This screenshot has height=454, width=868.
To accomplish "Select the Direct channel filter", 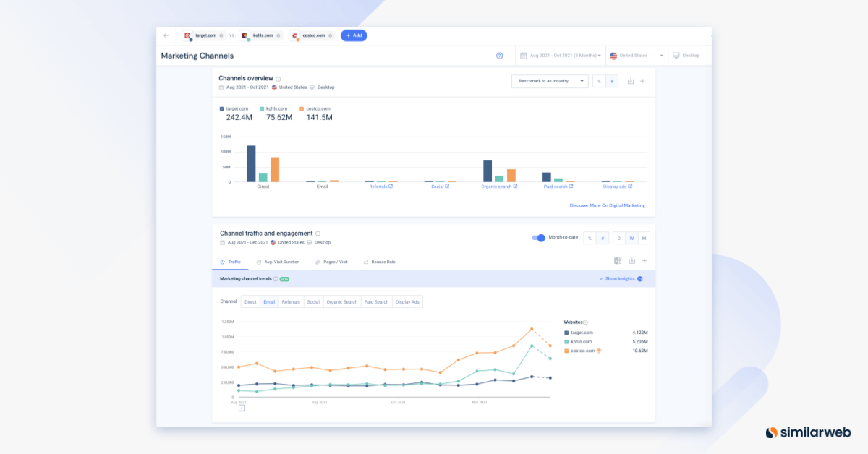I will [x=250, y=301].
